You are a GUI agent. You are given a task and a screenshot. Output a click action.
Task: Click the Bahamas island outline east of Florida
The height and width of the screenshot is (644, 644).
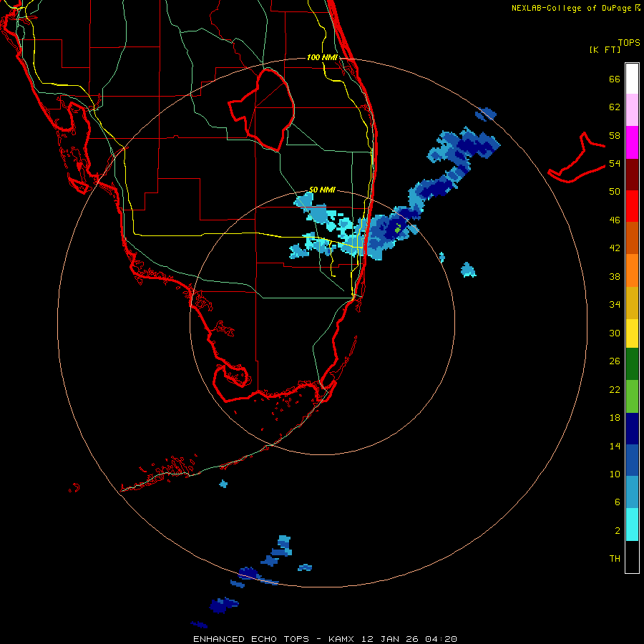click(x=576, y=157)
